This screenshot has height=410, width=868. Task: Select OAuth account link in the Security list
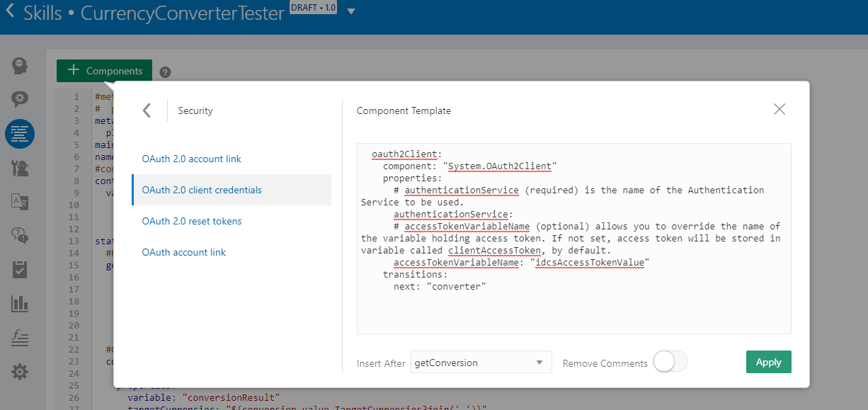pos(184,252)
